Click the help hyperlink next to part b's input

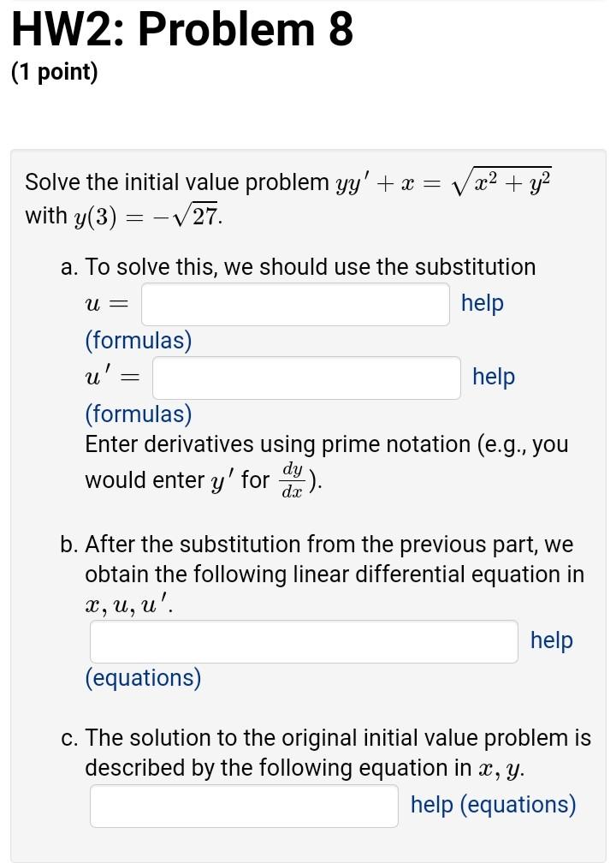click(551, 640)
